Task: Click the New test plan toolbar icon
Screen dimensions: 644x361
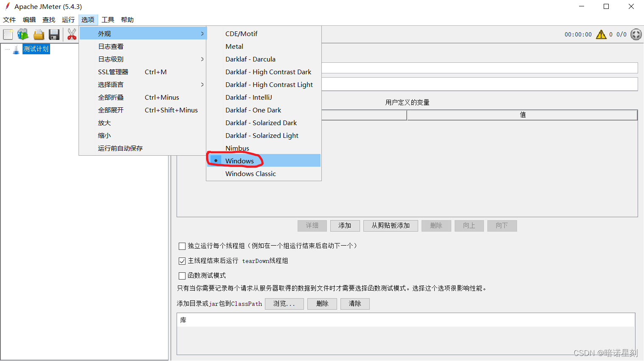Action: click(x=8, y=34)
